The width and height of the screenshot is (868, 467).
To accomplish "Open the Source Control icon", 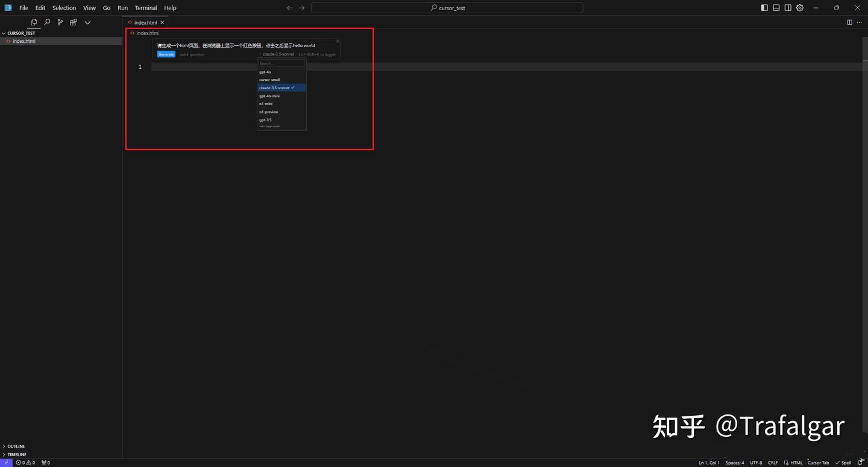I will (x=60, y=22).
